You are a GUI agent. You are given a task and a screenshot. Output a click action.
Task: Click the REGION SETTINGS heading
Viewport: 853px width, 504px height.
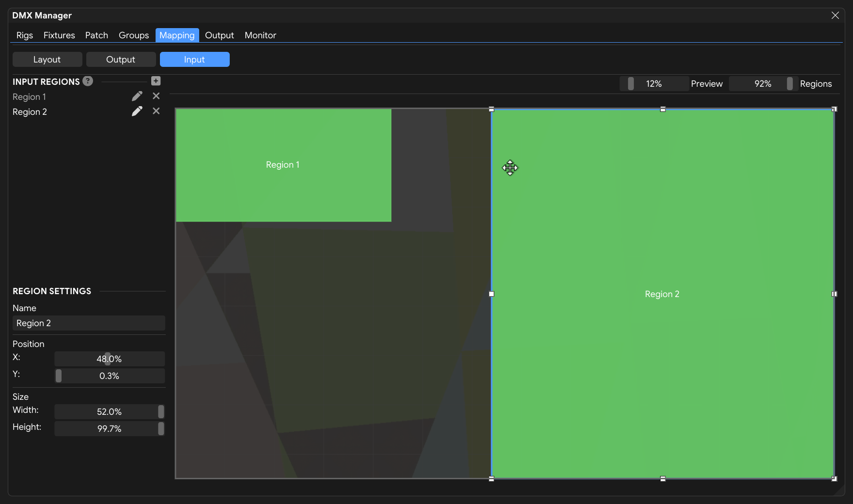pos(52,291)
